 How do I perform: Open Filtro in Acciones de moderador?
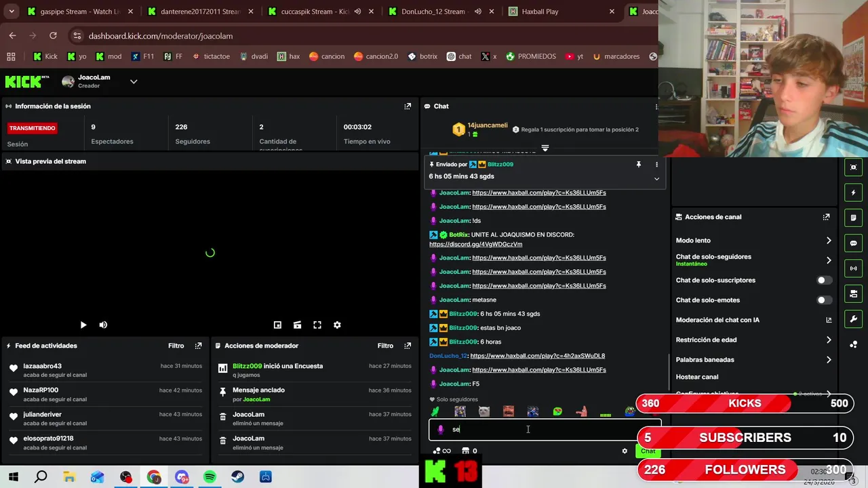385,346
